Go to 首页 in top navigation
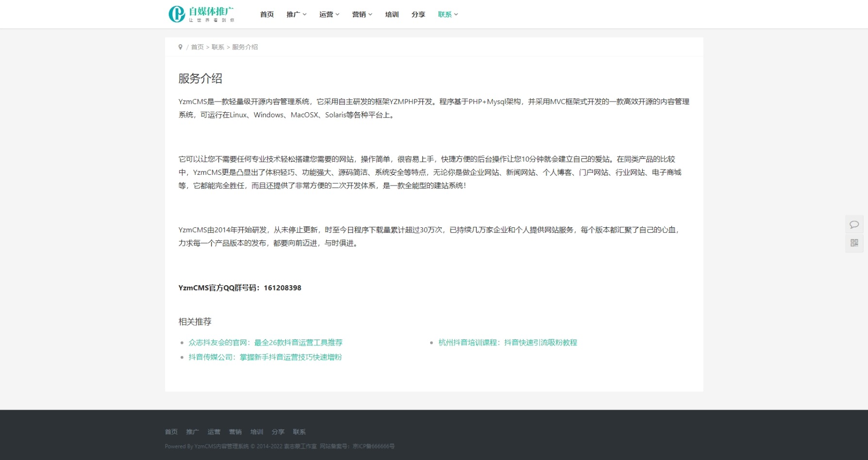 click(x=267, y=15)
